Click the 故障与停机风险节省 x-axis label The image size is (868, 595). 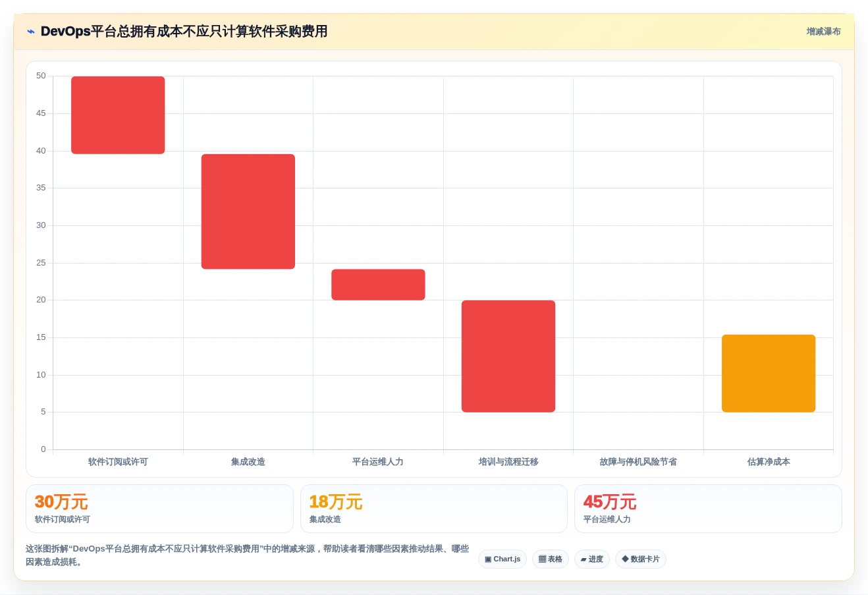click(x=638, y=462)
